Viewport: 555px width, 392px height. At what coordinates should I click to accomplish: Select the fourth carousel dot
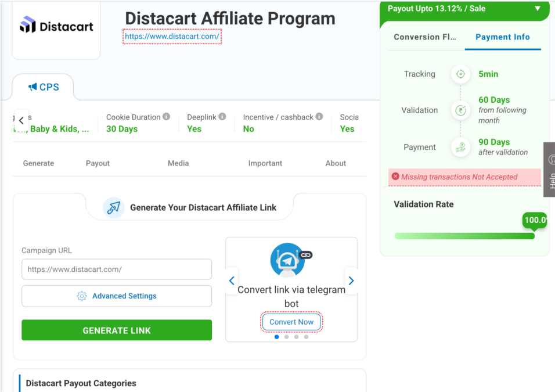pyautogui.click(x=306, y=337)
